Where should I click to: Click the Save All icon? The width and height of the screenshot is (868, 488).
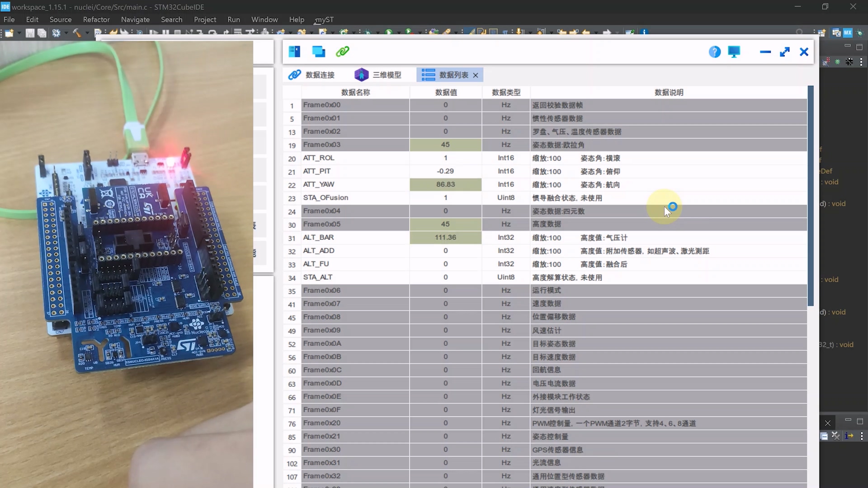[x=42, y=33]
